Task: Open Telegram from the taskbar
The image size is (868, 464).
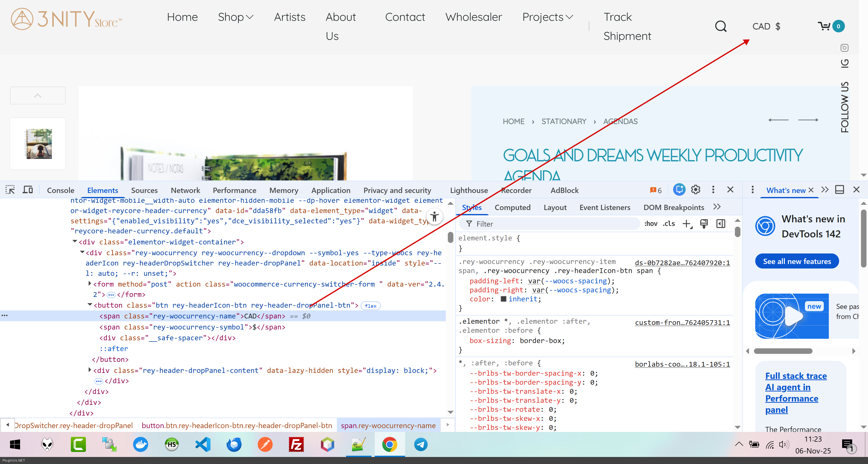Action: (x=421, y=444)
